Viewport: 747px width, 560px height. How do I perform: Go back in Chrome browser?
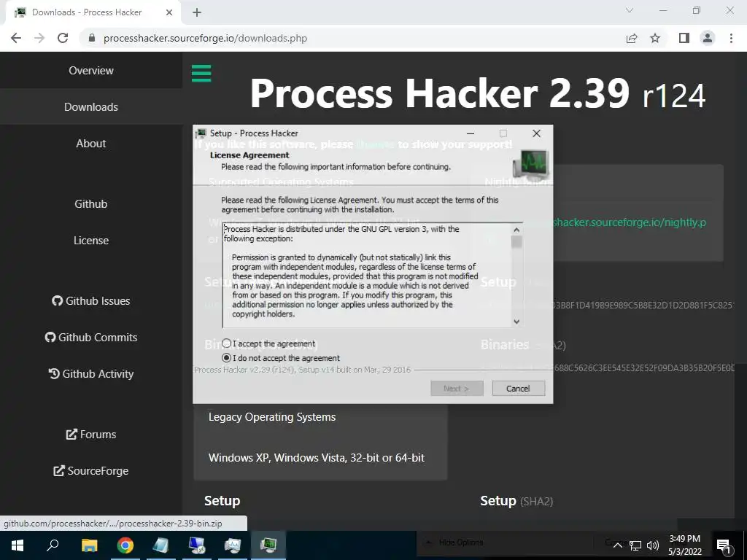point(16,38)
